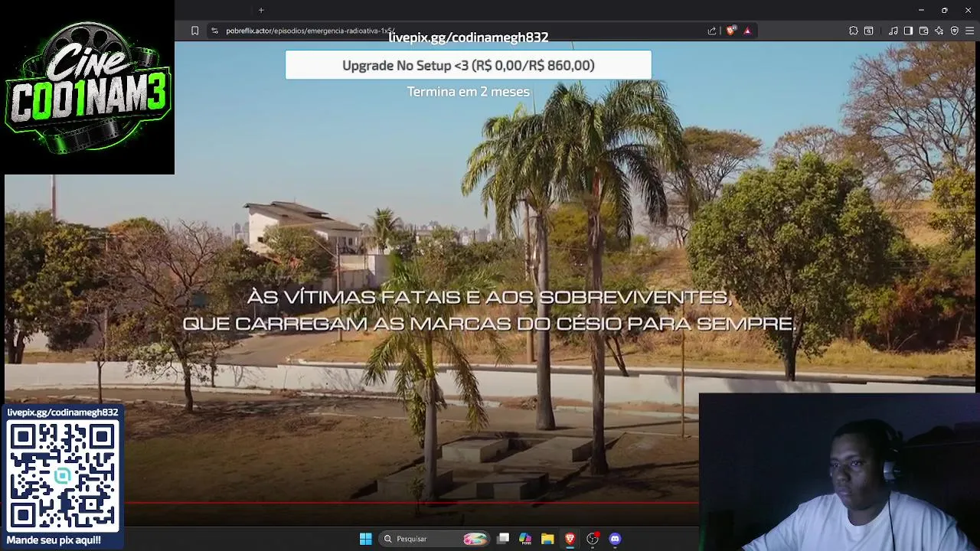Viewport: 980px width, 551px height.
Task: Open the Brave Shields lion icon
Action: 730,31
